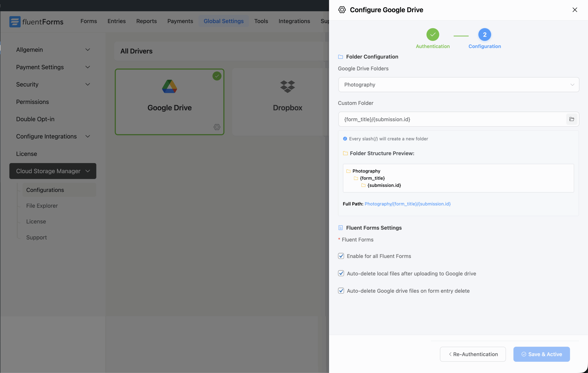This screenshot has width=588, height=373.
Task: Click the Re-Authentication button
Action: (472, 354)
